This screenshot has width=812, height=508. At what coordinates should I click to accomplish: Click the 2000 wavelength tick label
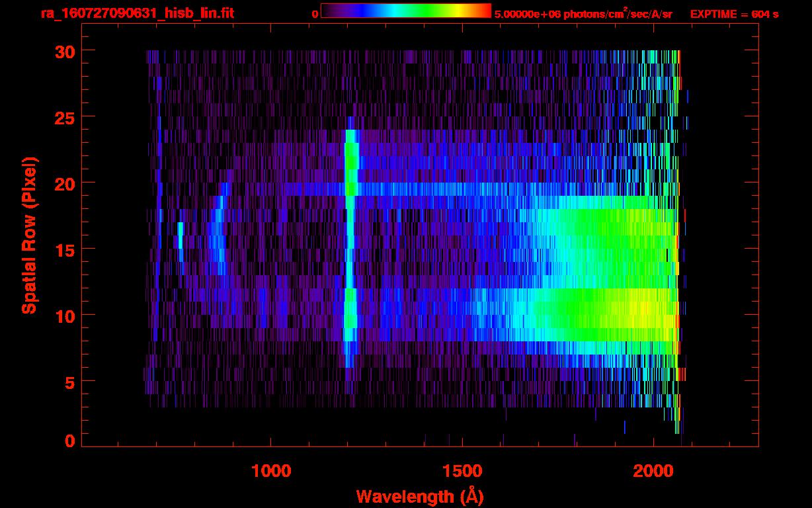(x=653, y=471)
